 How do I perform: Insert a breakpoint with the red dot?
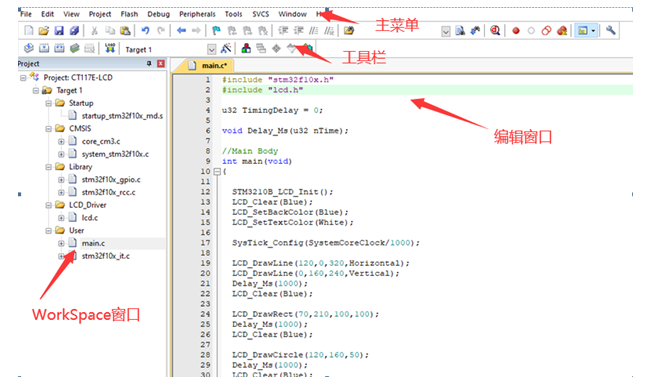tap(516, 31)
